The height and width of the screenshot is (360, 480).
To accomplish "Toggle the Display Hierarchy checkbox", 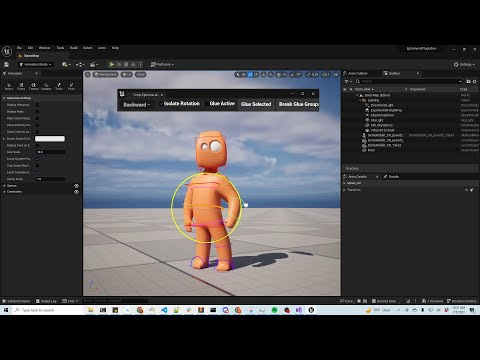I will (x=37, y=105).
